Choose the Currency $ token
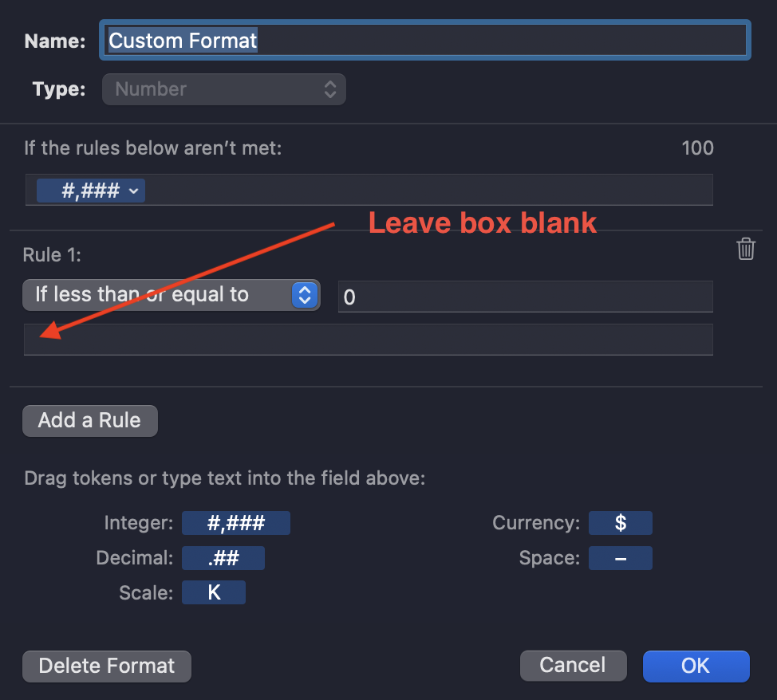 click(620, 523)
